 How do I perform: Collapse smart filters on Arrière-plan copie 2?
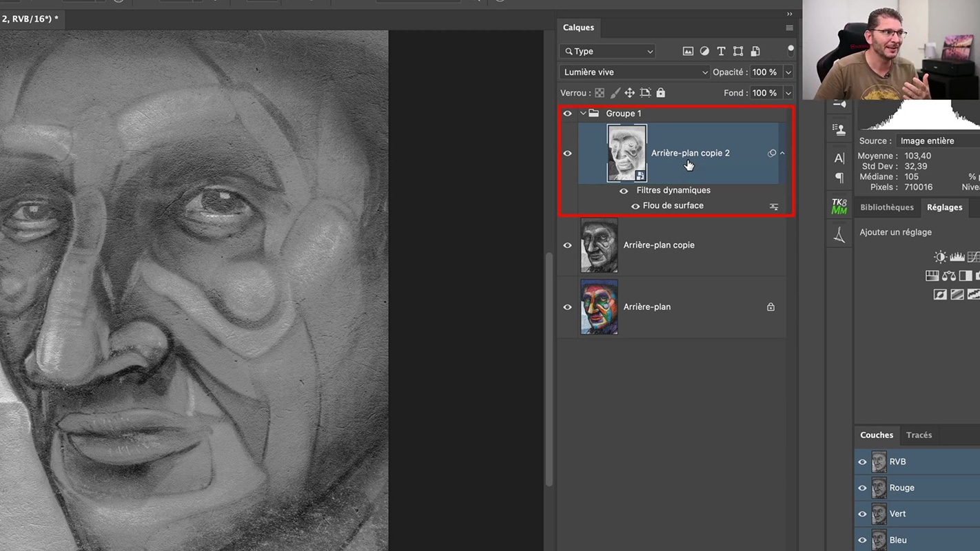(x=782, y=153)
